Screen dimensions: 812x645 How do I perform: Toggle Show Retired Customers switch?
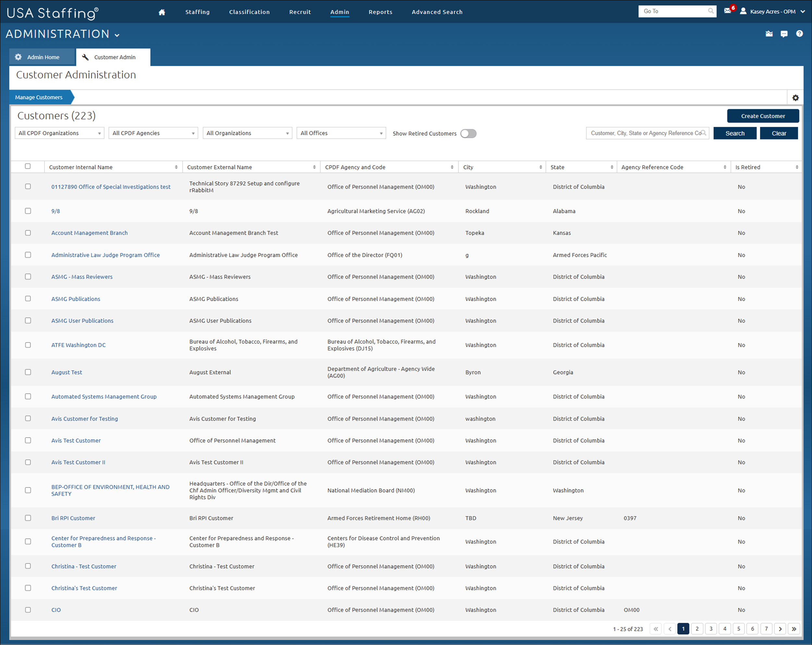[x=468, y=133]
